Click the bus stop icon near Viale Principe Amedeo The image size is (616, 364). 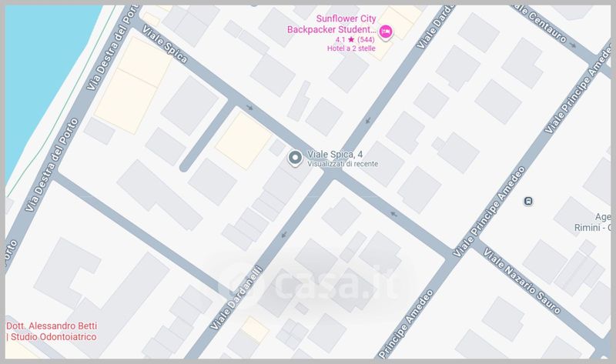pyautogui.click(x=528, y=202)
